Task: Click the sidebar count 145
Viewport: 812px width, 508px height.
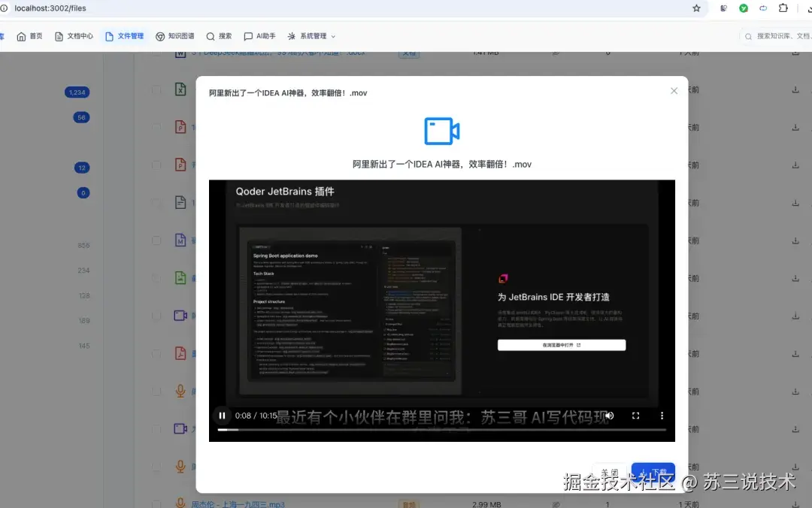Action: (84, 346)
